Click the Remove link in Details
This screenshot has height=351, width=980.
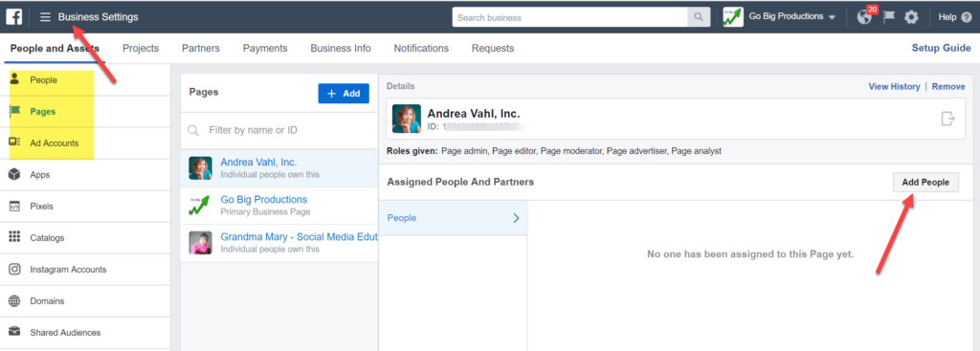coord(948,87)
